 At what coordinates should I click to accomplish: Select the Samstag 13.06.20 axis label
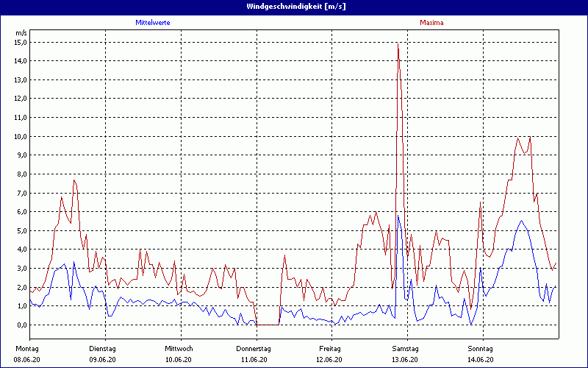click(405, 353)
